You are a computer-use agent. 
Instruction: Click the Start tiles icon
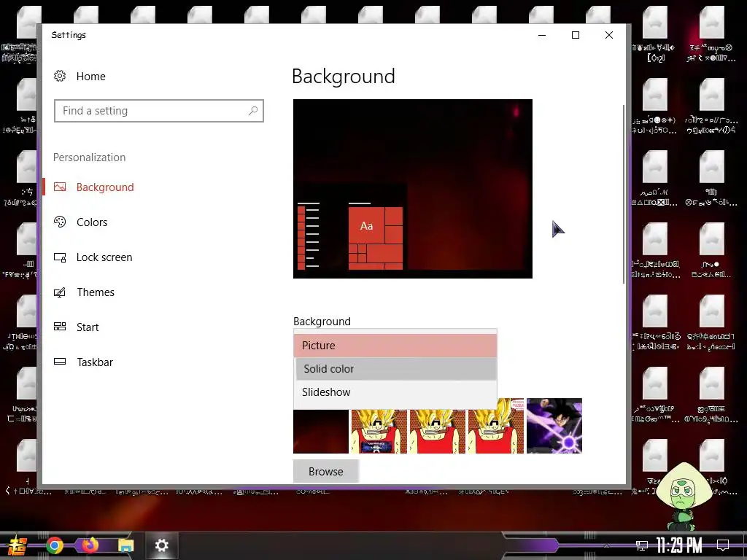60,327
